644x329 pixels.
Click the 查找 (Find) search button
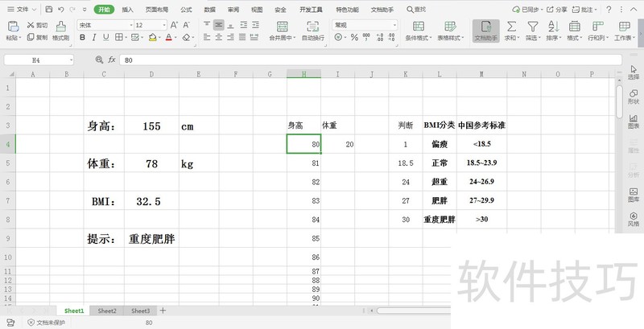click(416, 10)
